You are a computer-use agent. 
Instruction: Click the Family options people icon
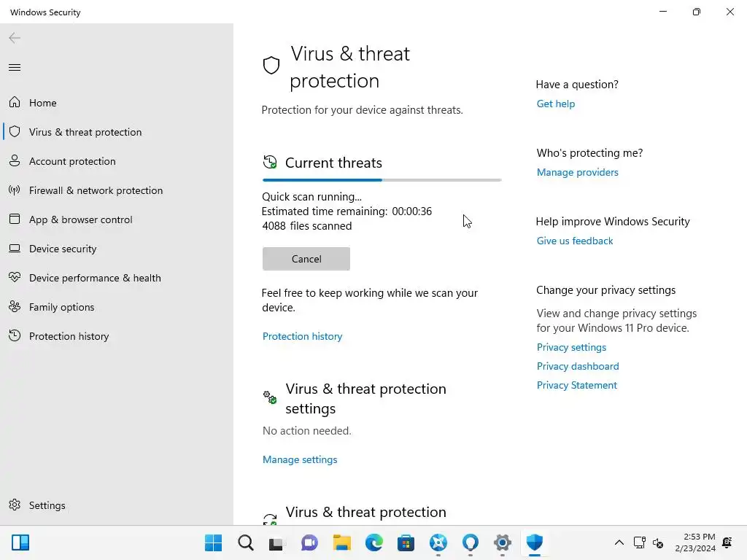[x=15, y=306]
